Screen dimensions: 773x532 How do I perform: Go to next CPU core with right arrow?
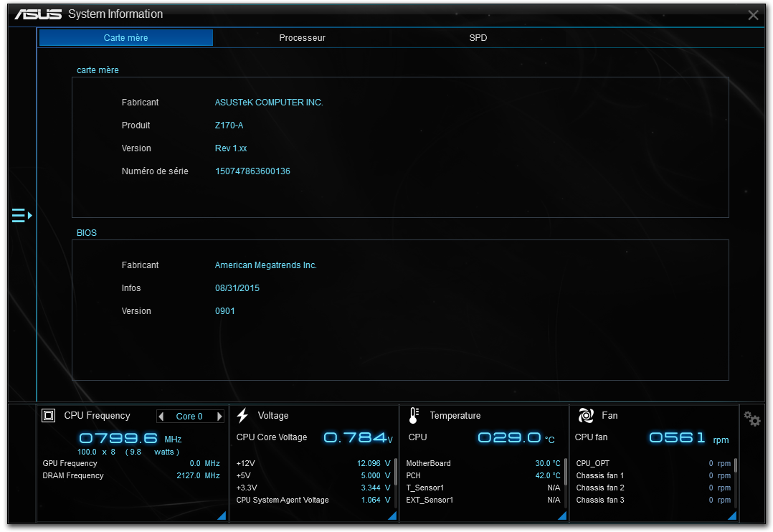(219, 417)
